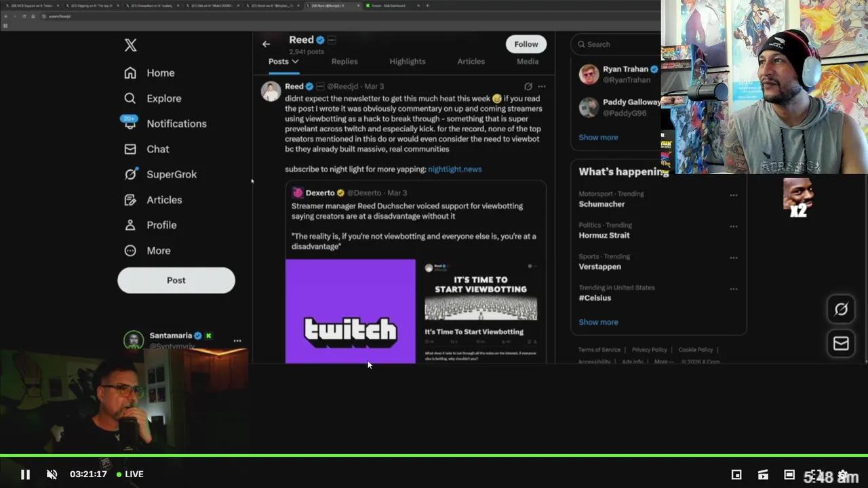Click the Mar 3 timestamp on Reed's post
The width and height of the screenshot is (868, 488).
pos(374,86)
